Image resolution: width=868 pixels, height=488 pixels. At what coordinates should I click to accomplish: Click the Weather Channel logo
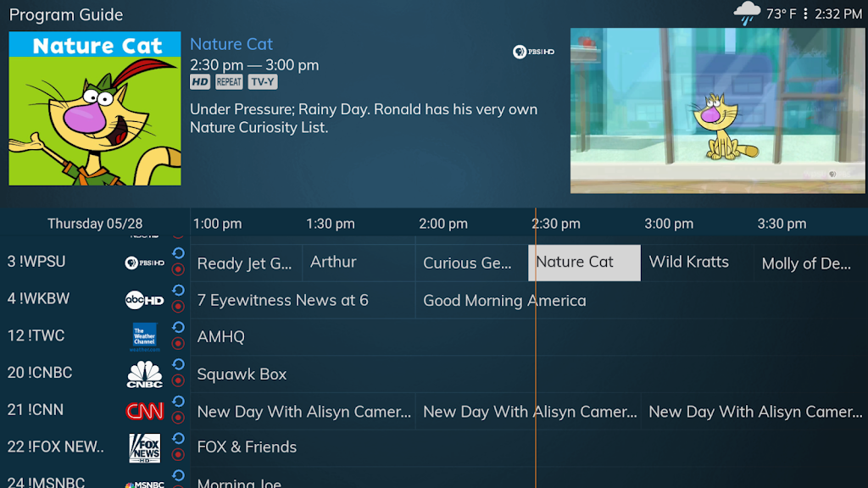tap(144, 337)
